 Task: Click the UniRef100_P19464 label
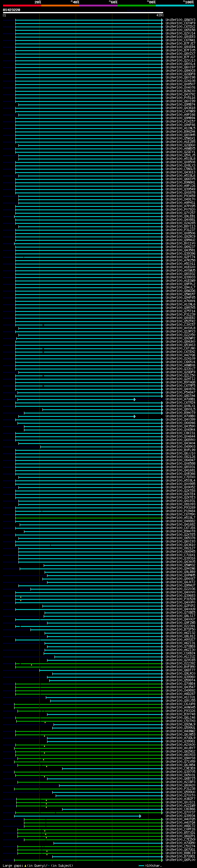tap(180, 511)
